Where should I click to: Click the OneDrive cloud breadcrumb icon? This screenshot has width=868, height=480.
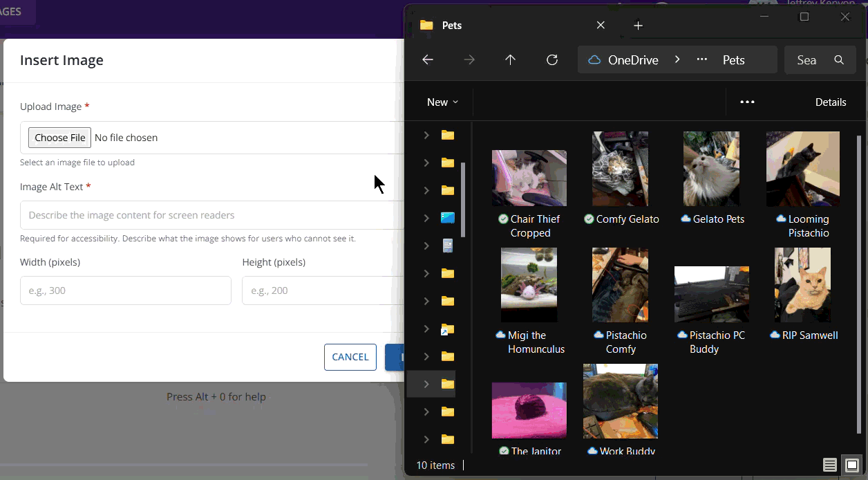(594, 60)
